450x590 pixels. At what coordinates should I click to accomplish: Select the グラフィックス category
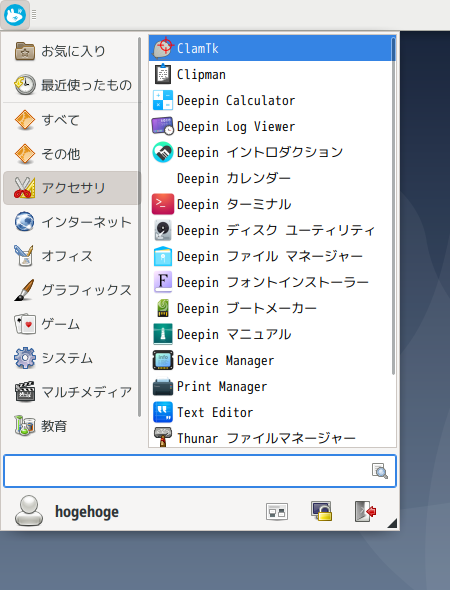point(71,290)
